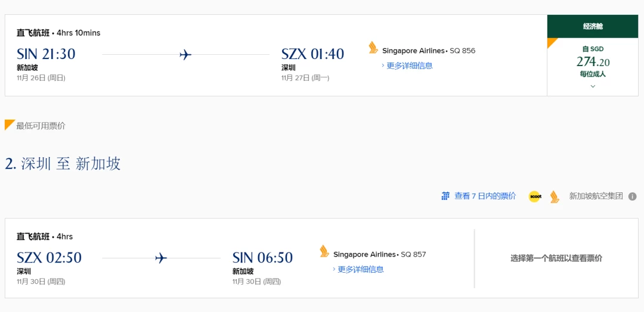Click the orange corner marker in the economy fare cell
The width and height of the screenshot is (644, 312).
click(x=552, y=43)
